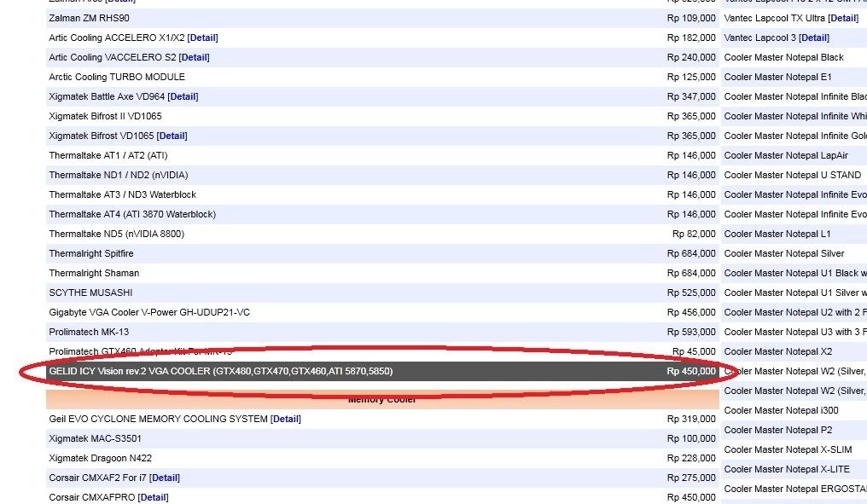Click Cooler Master Notepal LapAir entry
The image size is (867, 504).
click(x=786, y=155)
